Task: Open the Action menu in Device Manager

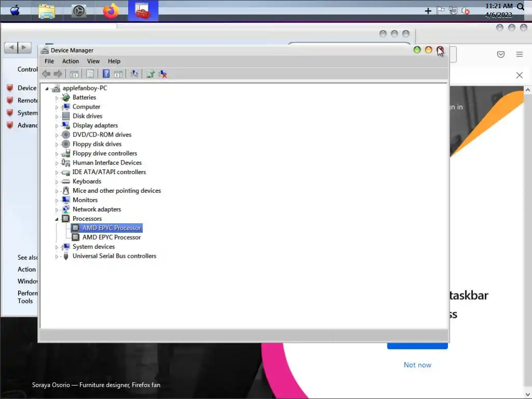Action: tap(71, 61)
